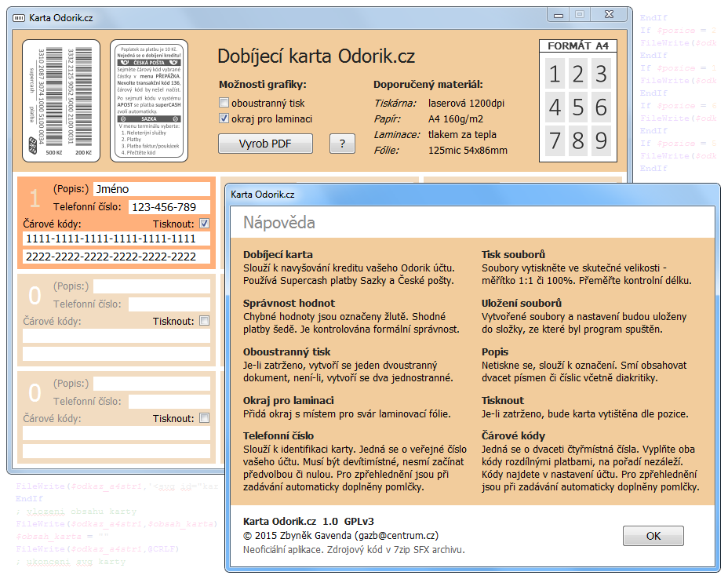
Task: Select position 7 in the A4 format grid
Action: tap(555, 140)
